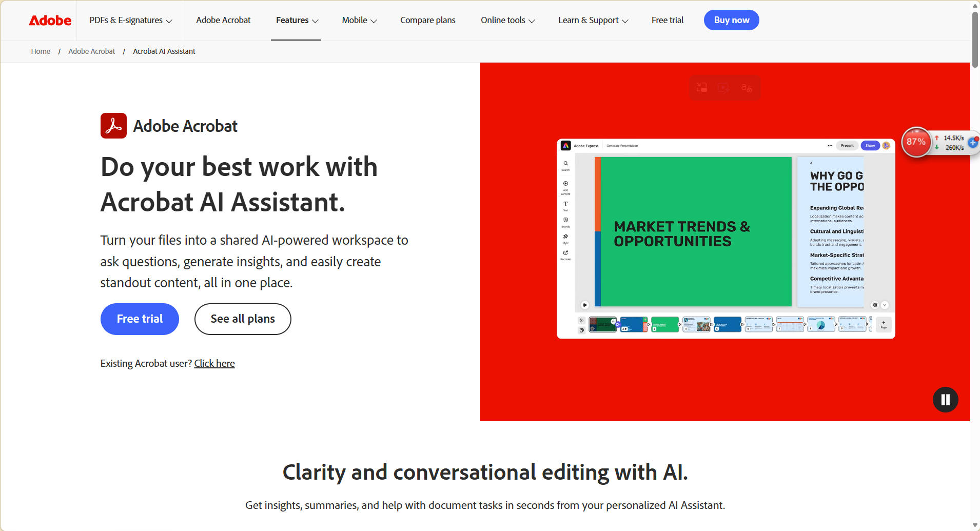The height and width of the screenshot is (531, 980).
Task: Click the chevron-down expander next to the grid view icon
Action: (x=885, y=305)
